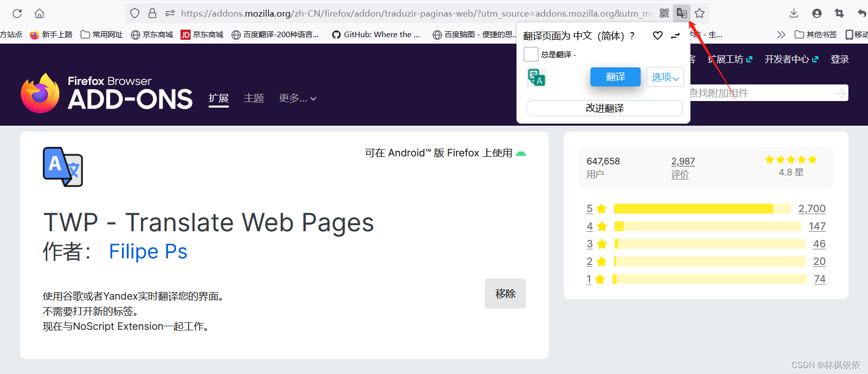Open the 其他书签 folder

816,34
